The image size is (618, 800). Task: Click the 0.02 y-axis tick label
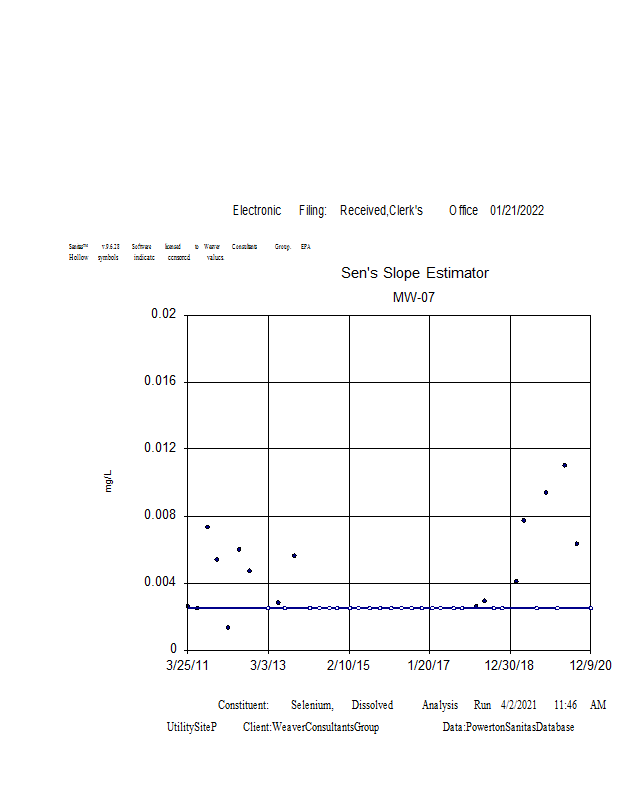point(163,314)
